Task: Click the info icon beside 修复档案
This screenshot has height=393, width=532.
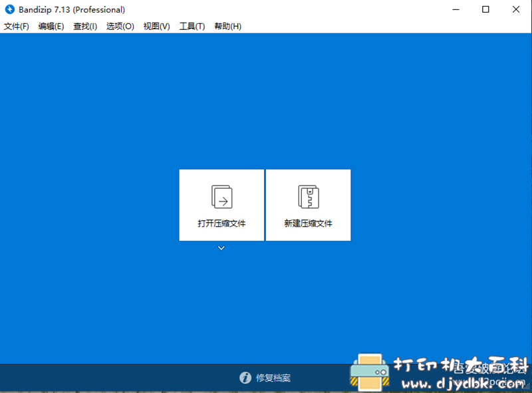Action: (245, 378)
